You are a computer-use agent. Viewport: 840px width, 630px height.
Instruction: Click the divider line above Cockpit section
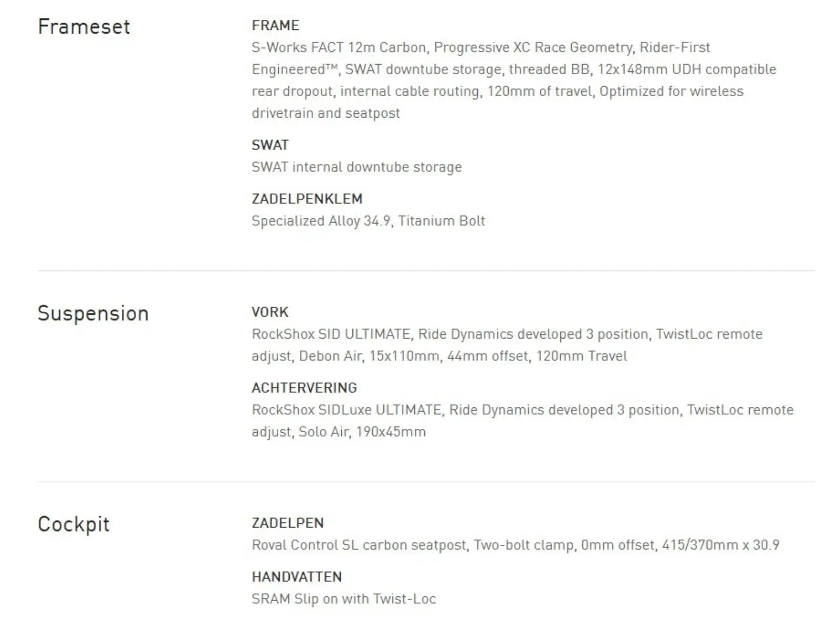pyautogui.click(x=426, y=482)
